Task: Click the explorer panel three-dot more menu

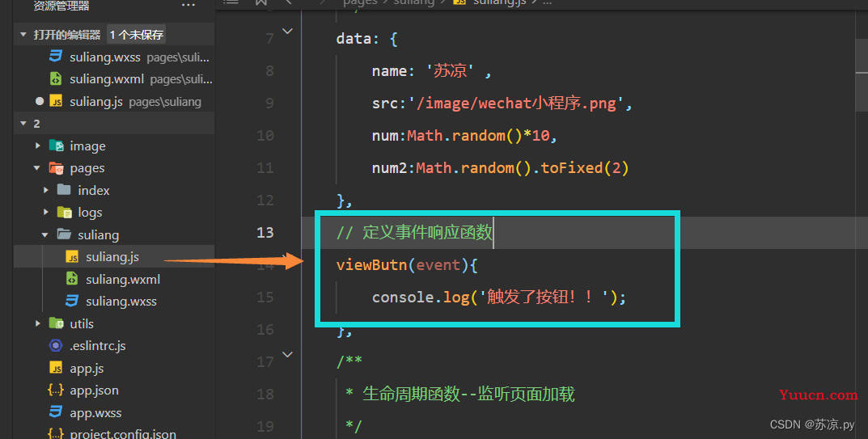Action: [x=188, y=6]
